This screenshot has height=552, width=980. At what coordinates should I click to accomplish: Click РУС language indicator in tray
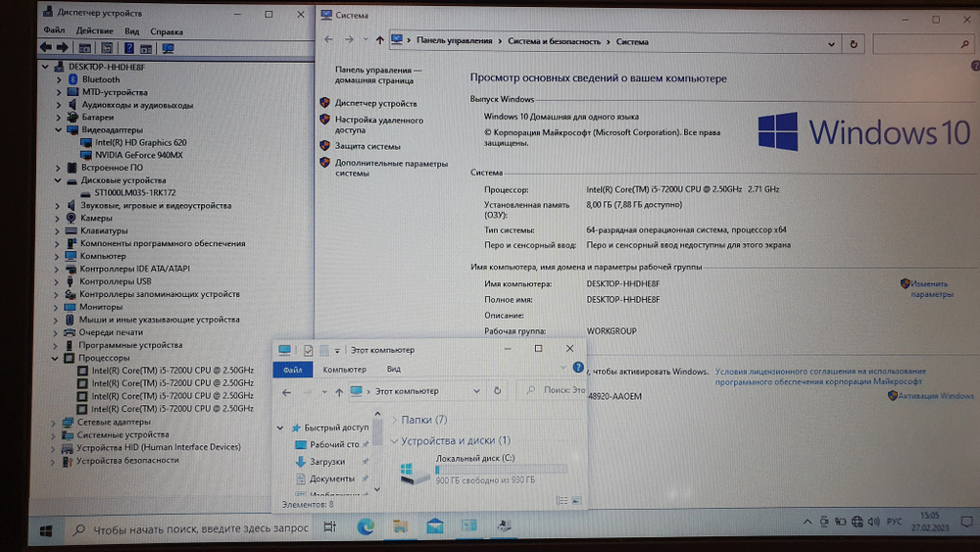[x=894, y=522]
